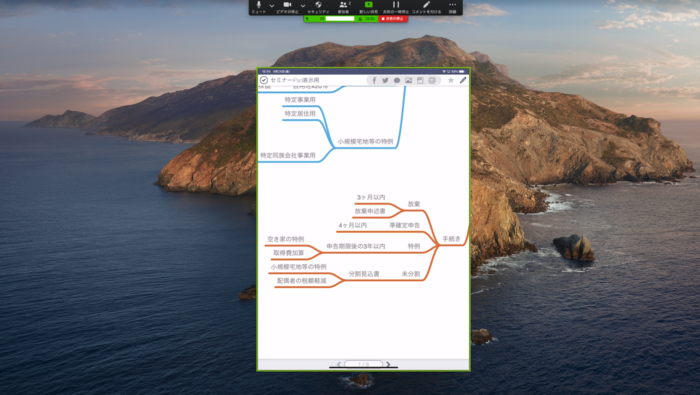Open audio options arrow beside microphone
Viewport: 700px width, 395px height.
[x=271, y=6]
